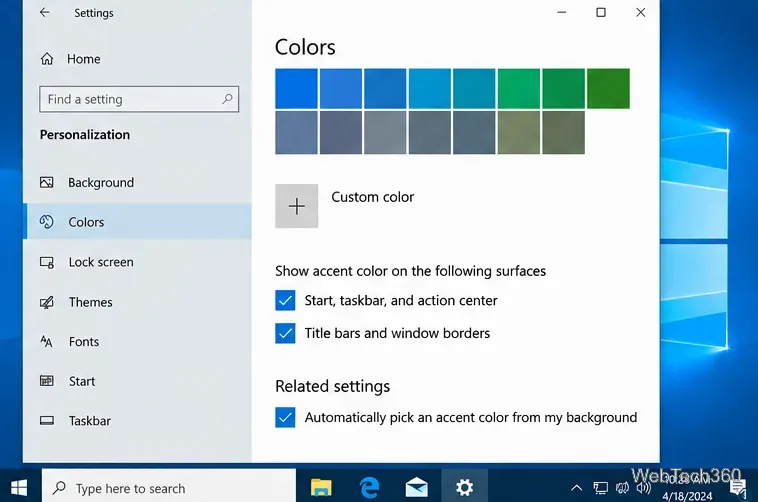Toggle Title bars and window borders checkbox
Viewport: 758px width, 502px height.
pos(285,333)
